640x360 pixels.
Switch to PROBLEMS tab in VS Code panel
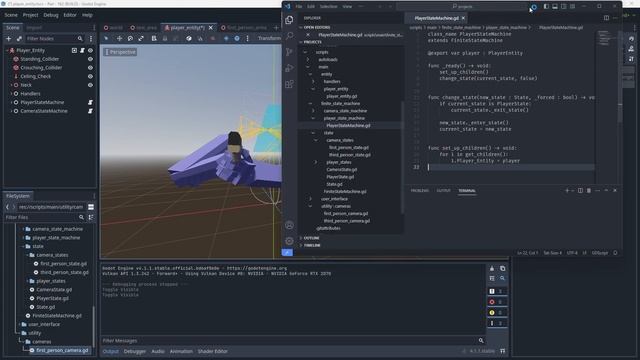click(420, 191)
